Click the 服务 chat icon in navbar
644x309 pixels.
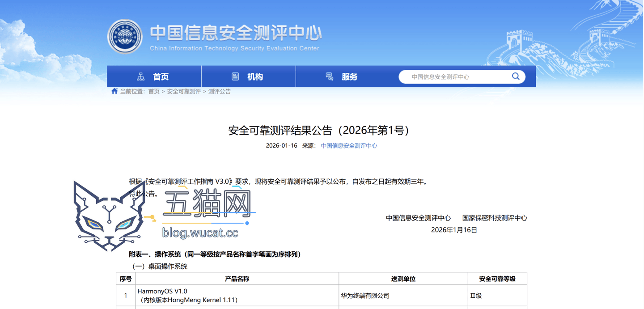[x=330, y=77]
